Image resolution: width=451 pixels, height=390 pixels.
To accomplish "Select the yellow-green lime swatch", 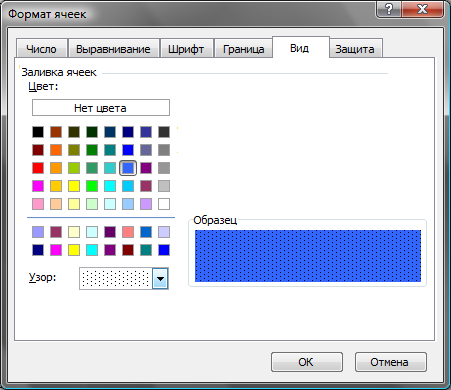I will point(74,168).
